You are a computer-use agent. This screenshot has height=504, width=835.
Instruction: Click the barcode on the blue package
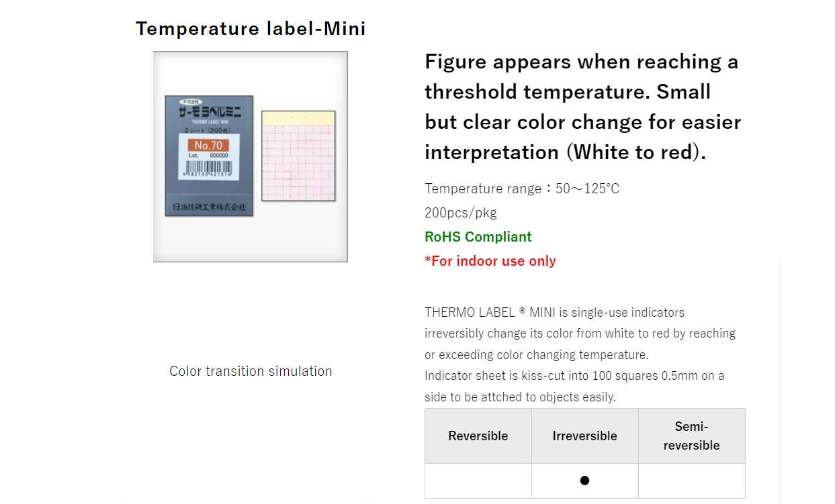tap(208, 168)
